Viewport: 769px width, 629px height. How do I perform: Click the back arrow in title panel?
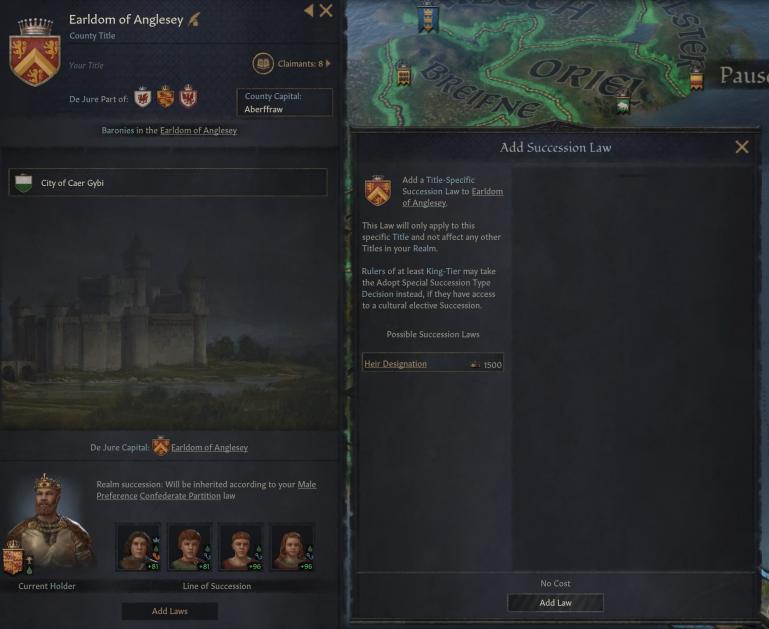[308, 10]
